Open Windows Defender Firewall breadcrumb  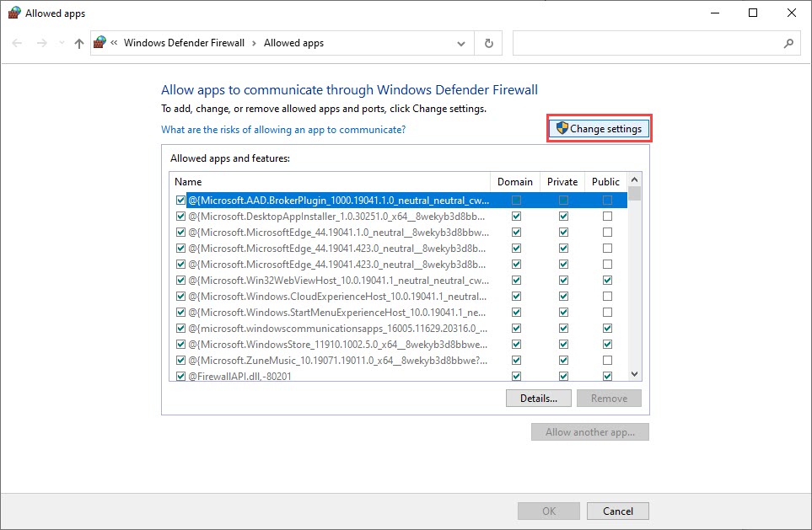(184, 43)
